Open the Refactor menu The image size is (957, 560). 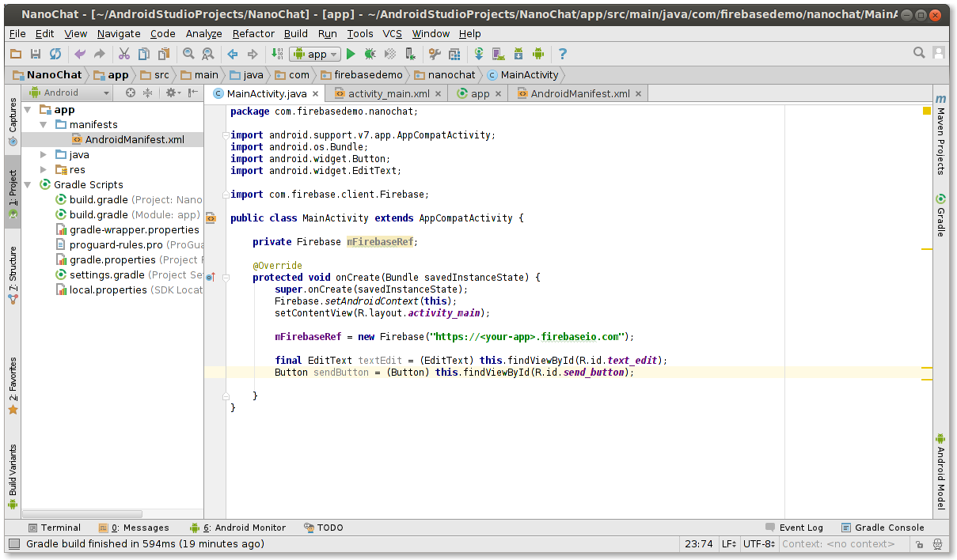tap(253, 33)
